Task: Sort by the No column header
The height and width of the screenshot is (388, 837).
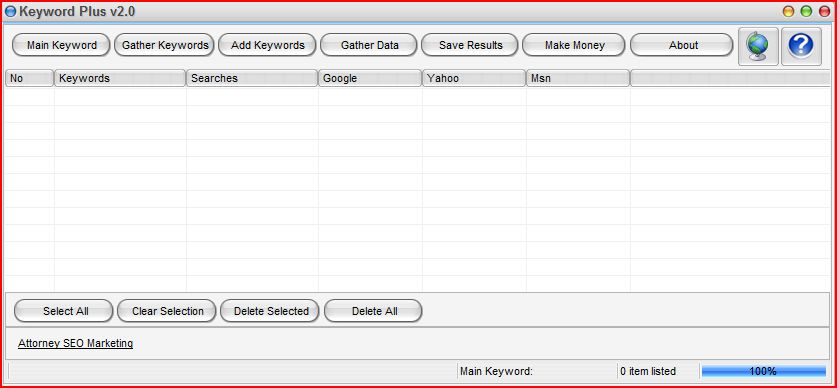Action: coord(29,78)
